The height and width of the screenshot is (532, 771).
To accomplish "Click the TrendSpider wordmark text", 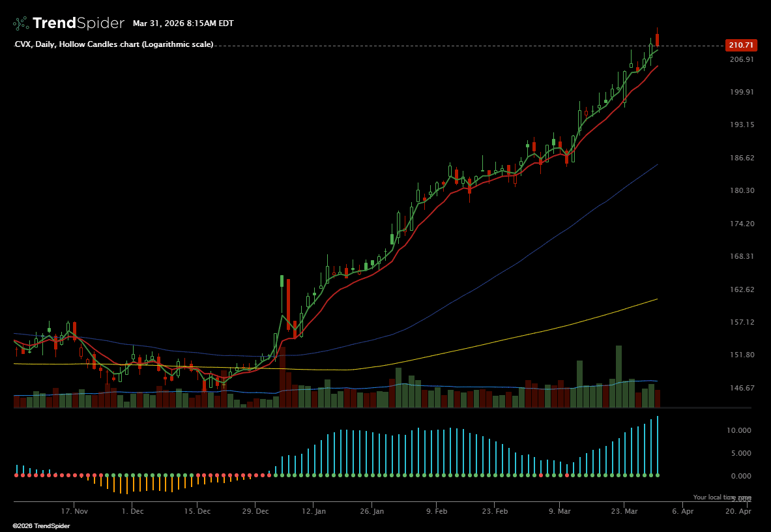I will pyautogui.click(x=78, y=23).
